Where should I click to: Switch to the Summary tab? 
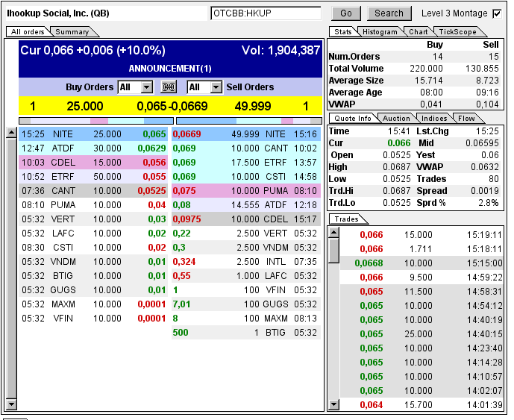[x=72, y=32]
